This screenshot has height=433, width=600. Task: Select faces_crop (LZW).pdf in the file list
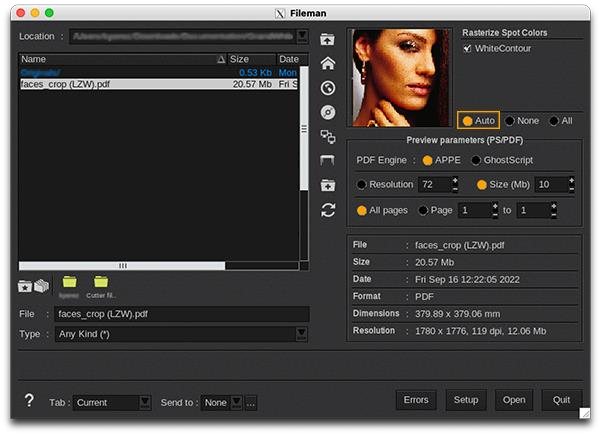point(66,85)
